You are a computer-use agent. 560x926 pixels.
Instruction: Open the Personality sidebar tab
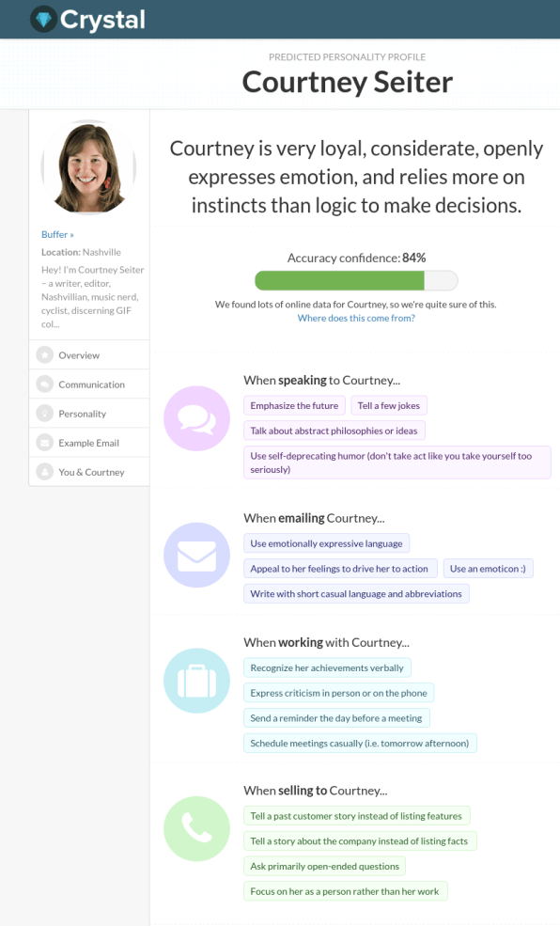click(x=89, y=414)
